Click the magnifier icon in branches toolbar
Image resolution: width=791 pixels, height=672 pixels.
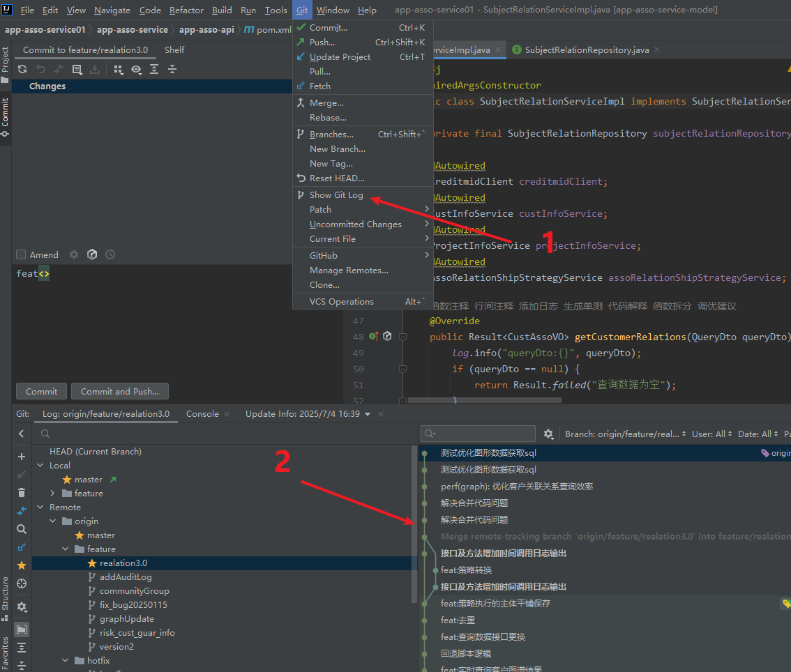[x=22, y=529]
